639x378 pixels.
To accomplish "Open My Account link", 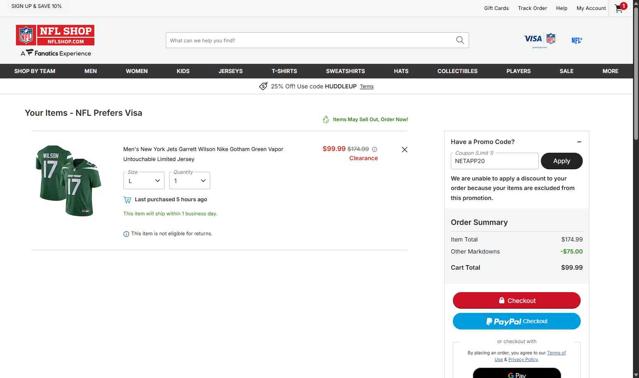I will coord(591,8).
